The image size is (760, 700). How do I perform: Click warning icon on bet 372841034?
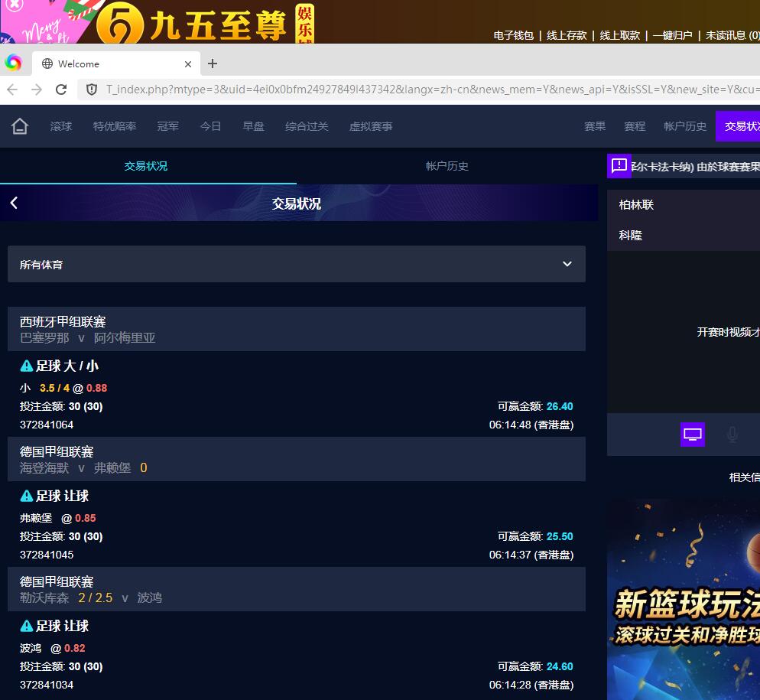27,626
